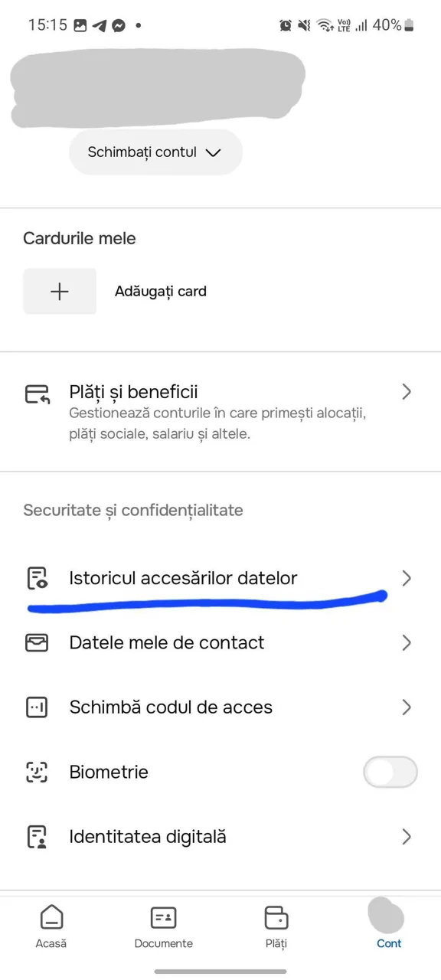Tap the Adăugați card label

click(161, 292)
